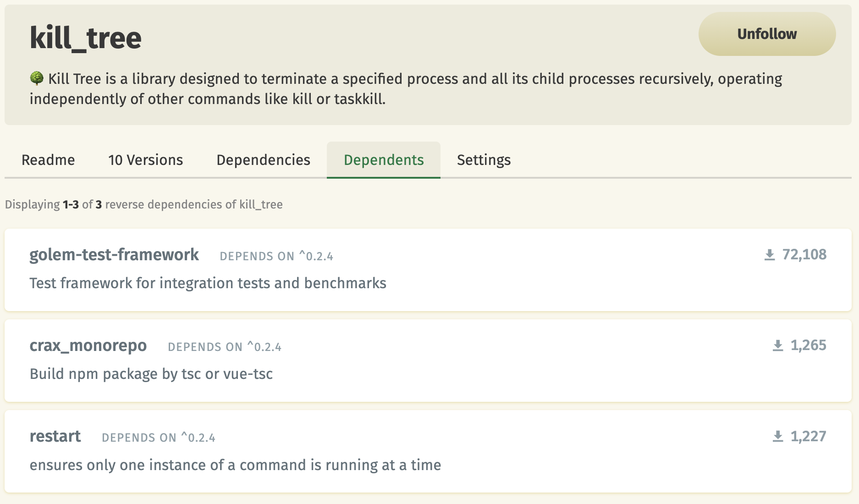Go to the Dependencies tab

[x=263, y=160]
